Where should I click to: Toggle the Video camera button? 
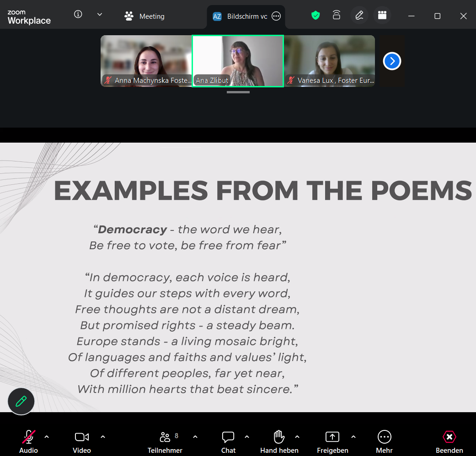82,442
